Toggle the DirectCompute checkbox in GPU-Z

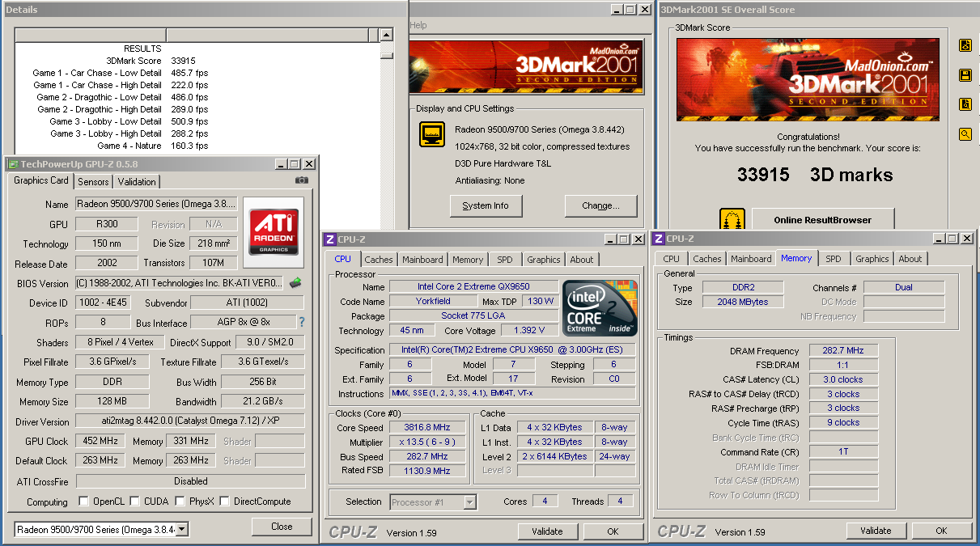click(224, 502)
